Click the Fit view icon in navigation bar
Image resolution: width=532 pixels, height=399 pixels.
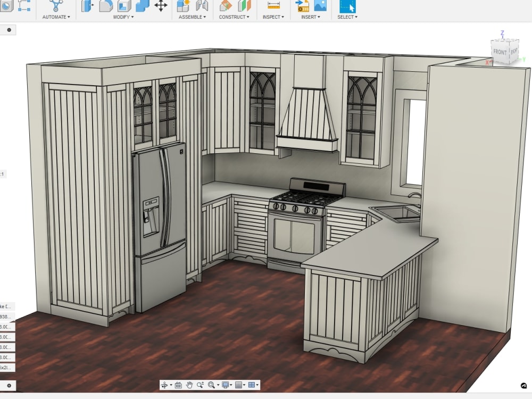[x=211, y=384]
